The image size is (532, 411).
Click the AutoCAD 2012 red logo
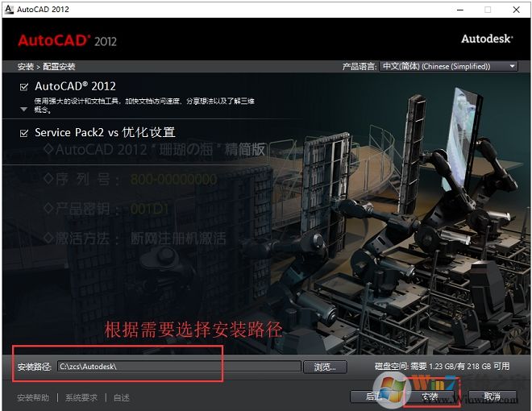[68, 40]
